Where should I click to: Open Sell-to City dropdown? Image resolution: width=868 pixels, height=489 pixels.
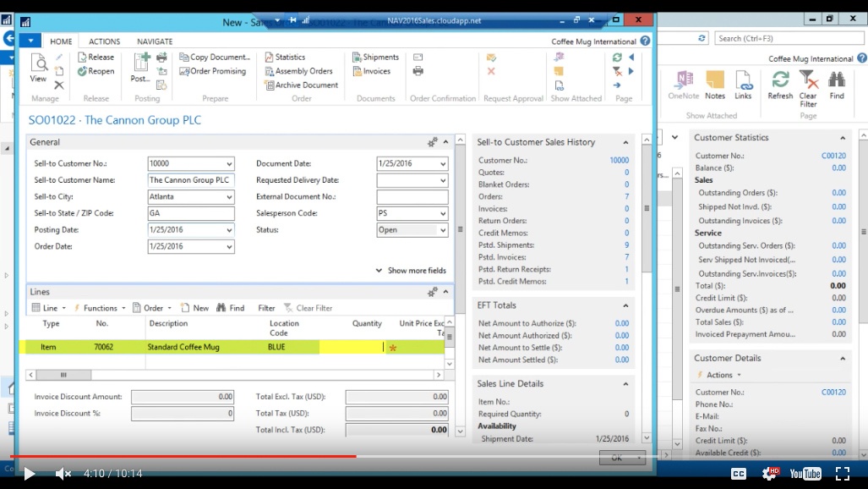tap(229, 197)
